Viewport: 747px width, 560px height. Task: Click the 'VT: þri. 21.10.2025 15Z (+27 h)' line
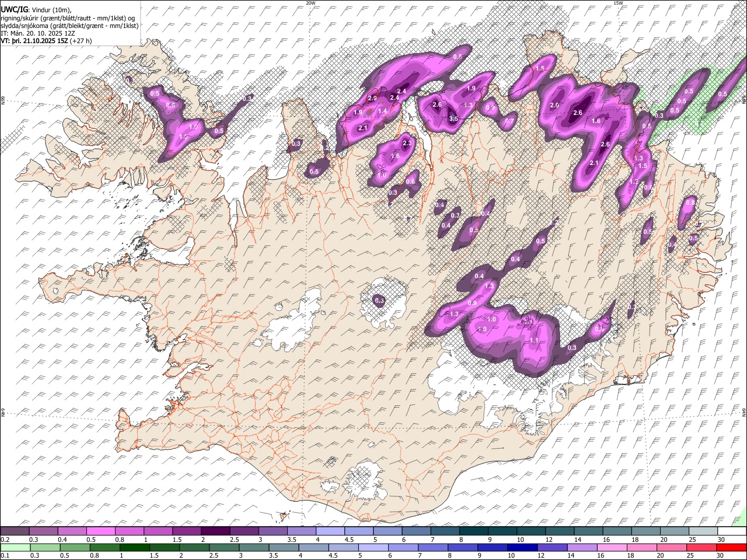[x=46, y=41]
